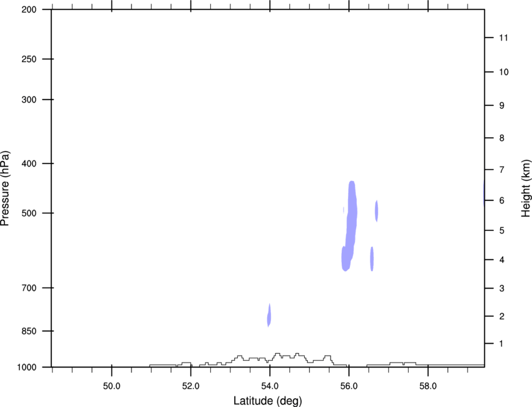The image size is (532, 407).
Task: Click the 50.0 latitude tick label
Action: [111, 386]
